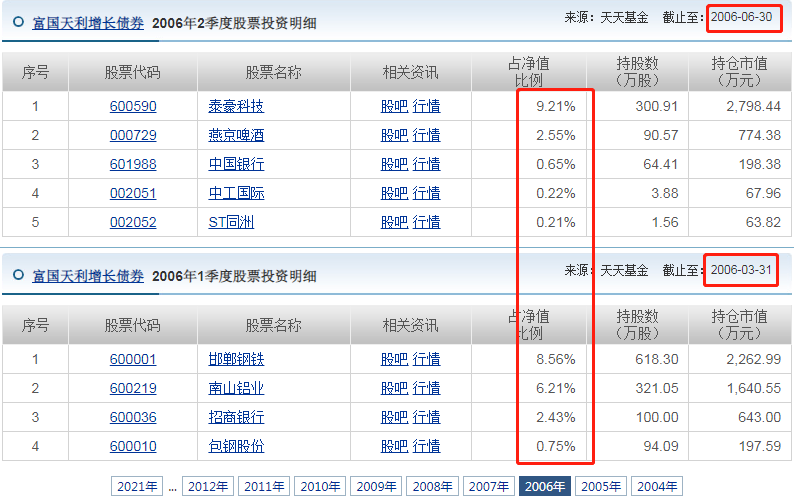
Task: Switch to the 2009年 year tab
Action: pos(376,486)
